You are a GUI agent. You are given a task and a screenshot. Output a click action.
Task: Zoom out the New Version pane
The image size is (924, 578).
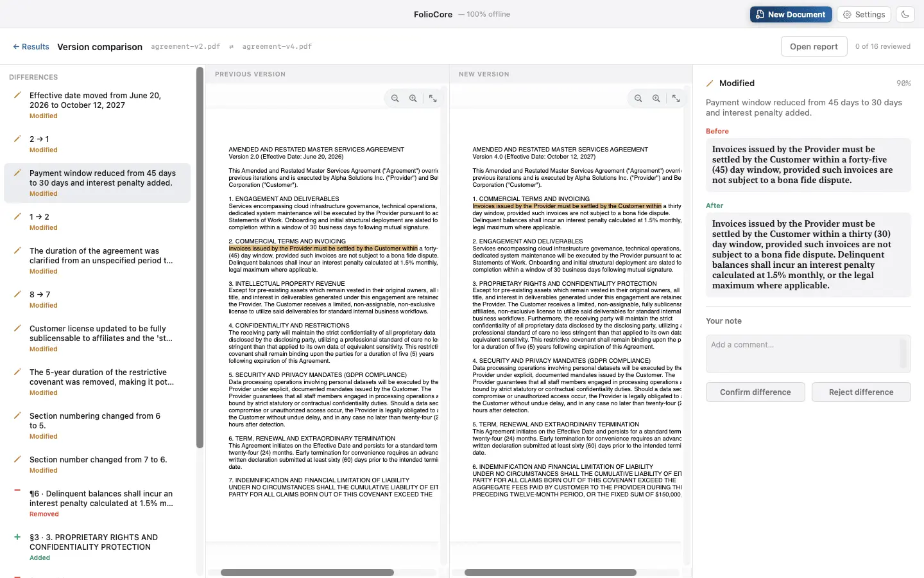[x=638, y=98]
